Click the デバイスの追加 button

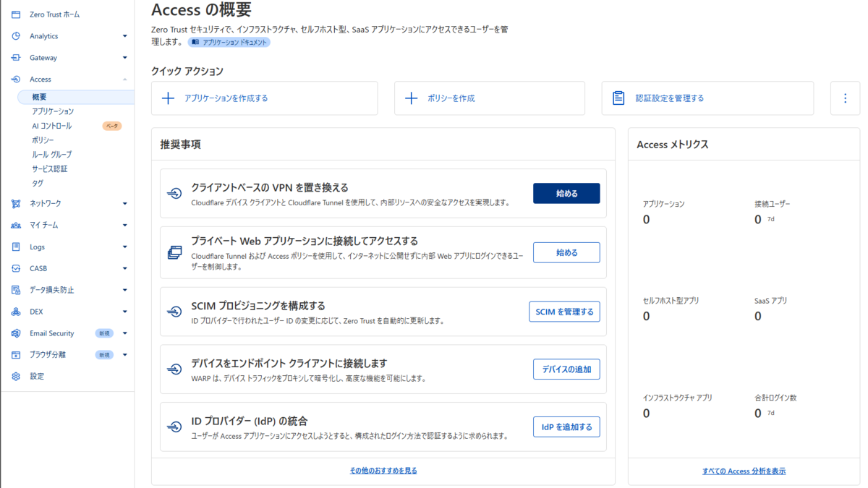pyautogui.click(x=566, y=369)
